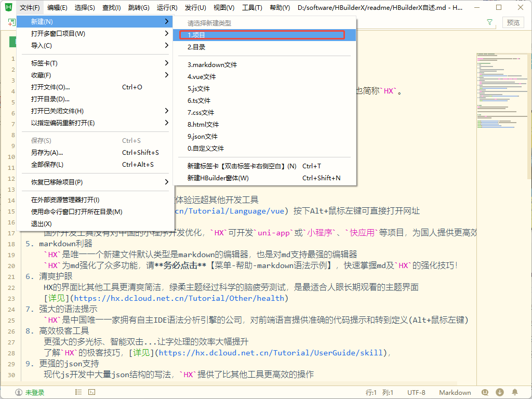Choose 6.ts文件 from submenu

pyautogui.click(x=264, y=100)
